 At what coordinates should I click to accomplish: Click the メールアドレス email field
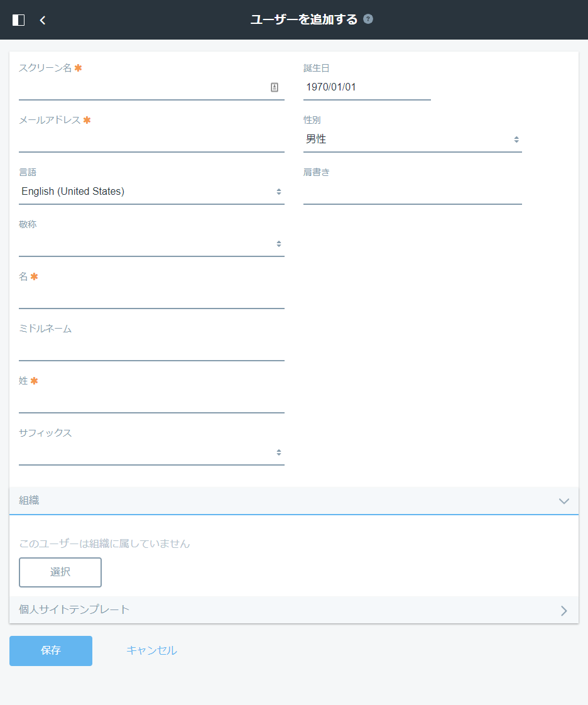coord(151,139)
